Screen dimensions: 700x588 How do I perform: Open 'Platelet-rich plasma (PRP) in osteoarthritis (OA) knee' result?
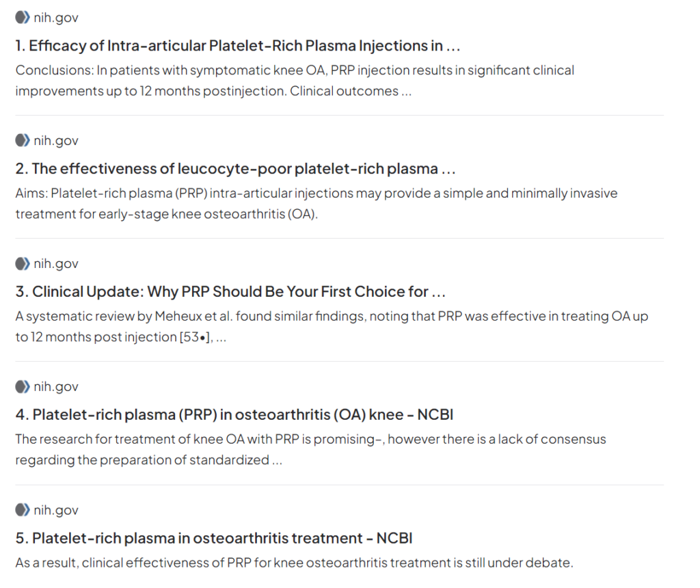[234, 415]
